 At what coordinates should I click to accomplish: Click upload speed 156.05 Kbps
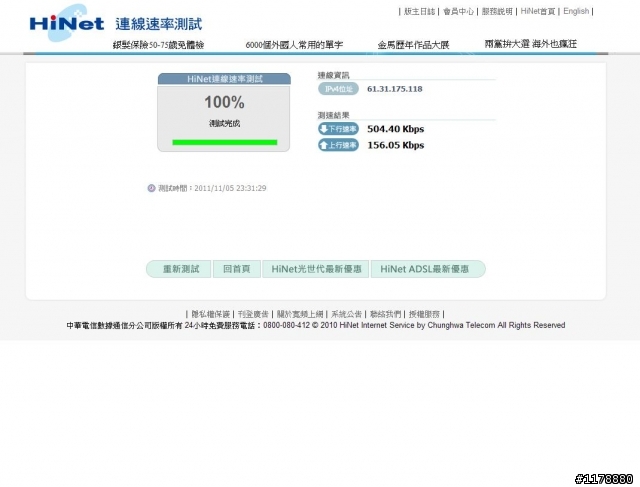[396, 145]
